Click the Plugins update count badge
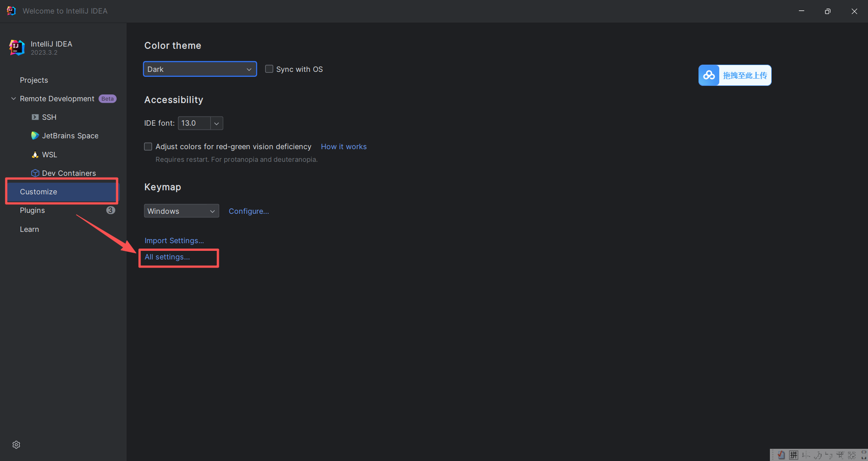Image resolution: width=868 pixels, height=461 pixels. tap(110, 210)
